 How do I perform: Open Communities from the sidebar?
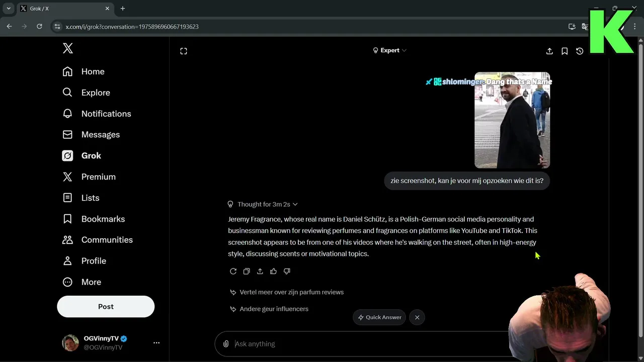[98, 240]
